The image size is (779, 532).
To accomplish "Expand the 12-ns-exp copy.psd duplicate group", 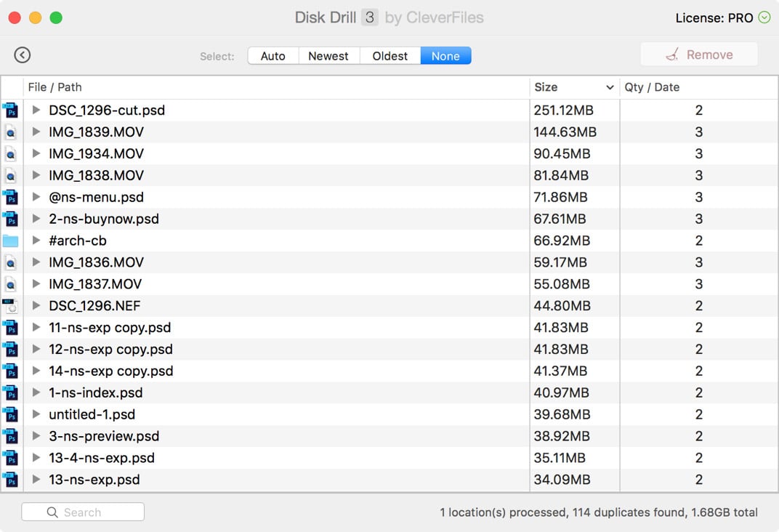I will click(x=36, y=349).
